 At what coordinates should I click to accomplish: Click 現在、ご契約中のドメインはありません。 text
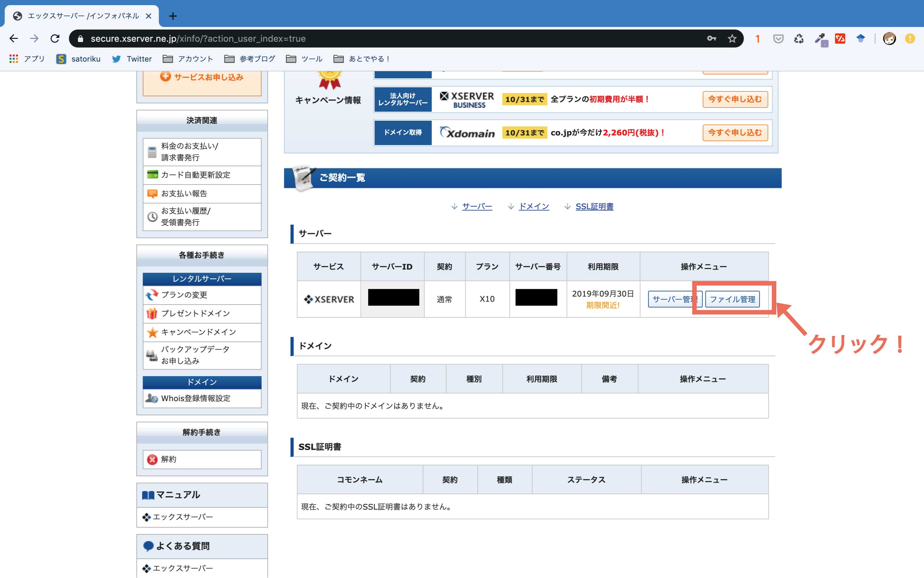[x=374, y=406]
